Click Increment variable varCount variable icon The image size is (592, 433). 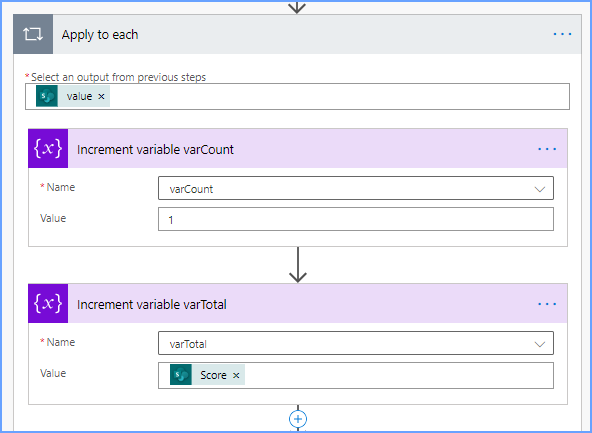pyautogui.click(x=48, y=149)
